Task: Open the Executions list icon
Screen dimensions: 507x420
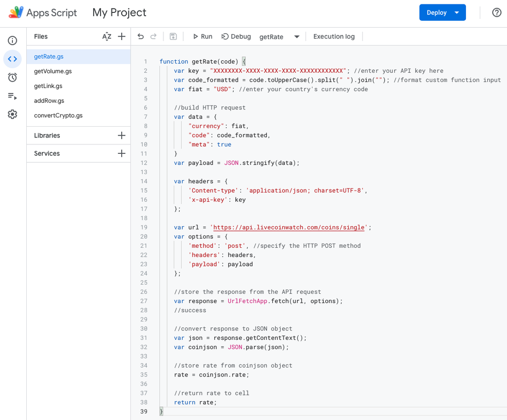Action: coord(12,96)
